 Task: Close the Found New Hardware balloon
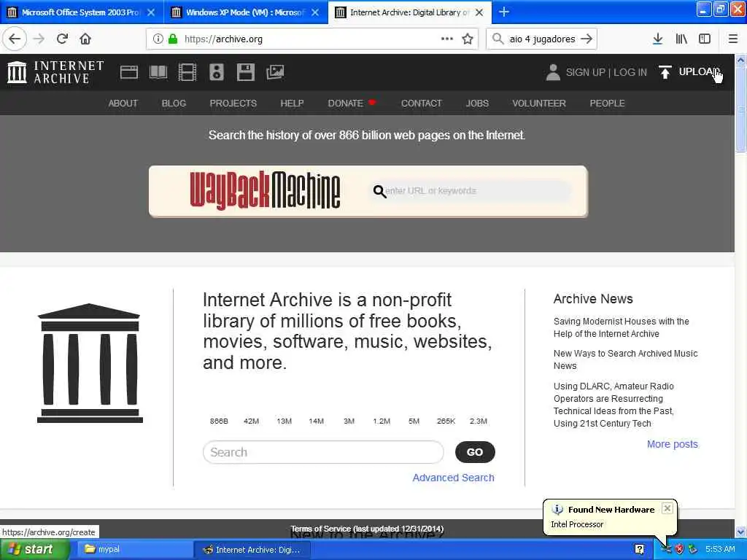(667, 508)
